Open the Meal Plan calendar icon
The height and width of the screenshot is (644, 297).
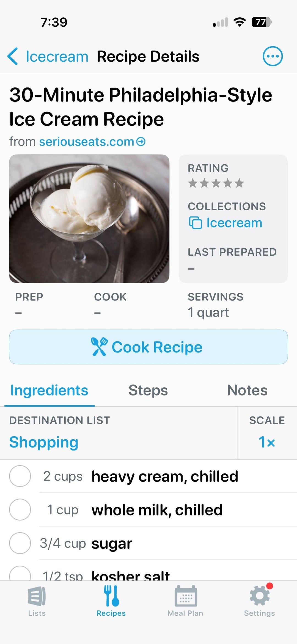click(186, 596)
